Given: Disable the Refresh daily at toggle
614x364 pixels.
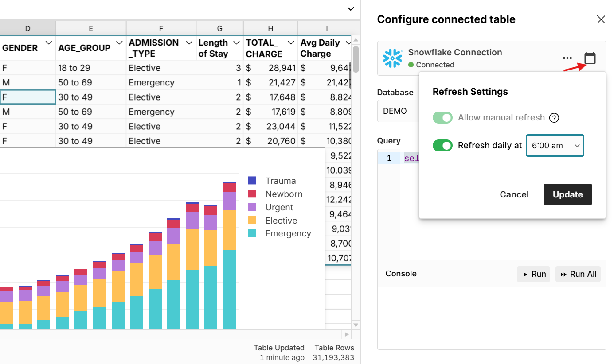Looking at the screenshot, I should [x=442, y=145].
